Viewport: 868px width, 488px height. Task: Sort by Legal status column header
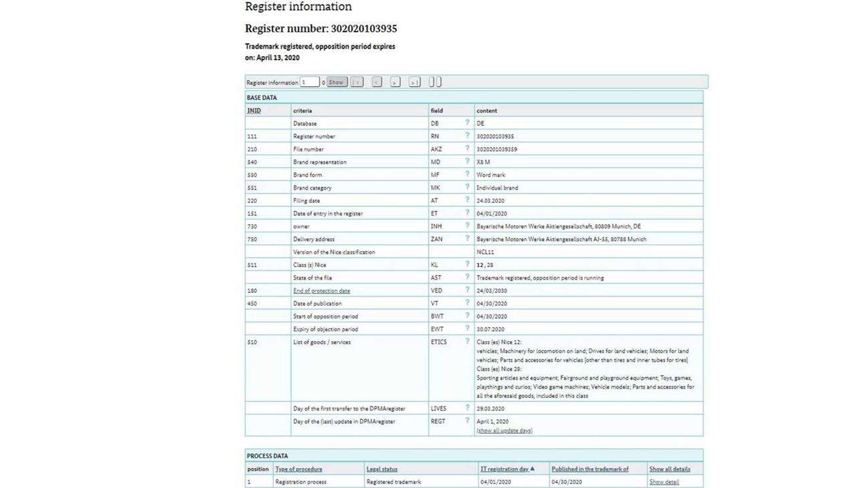[382, 469]
